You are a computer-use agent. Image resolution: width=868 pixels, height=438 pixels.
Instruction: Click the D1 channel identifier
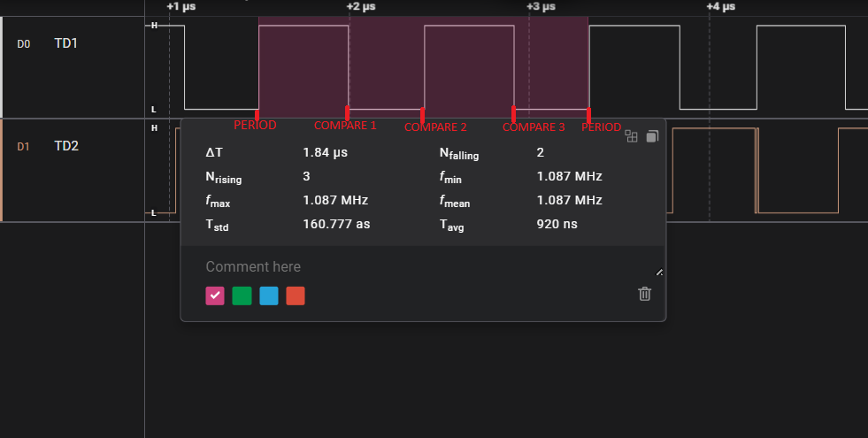tap(23, 147)
